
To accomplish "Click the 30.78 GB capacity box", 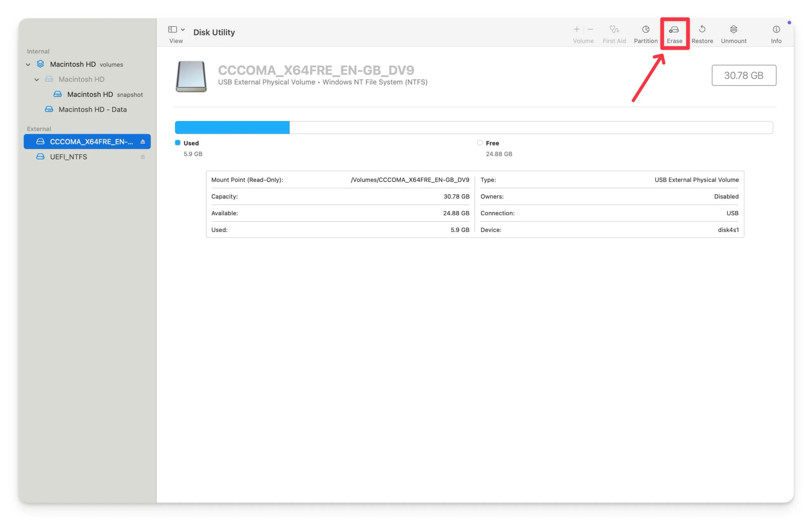I will pyautogui.click(x=744, y=75).
